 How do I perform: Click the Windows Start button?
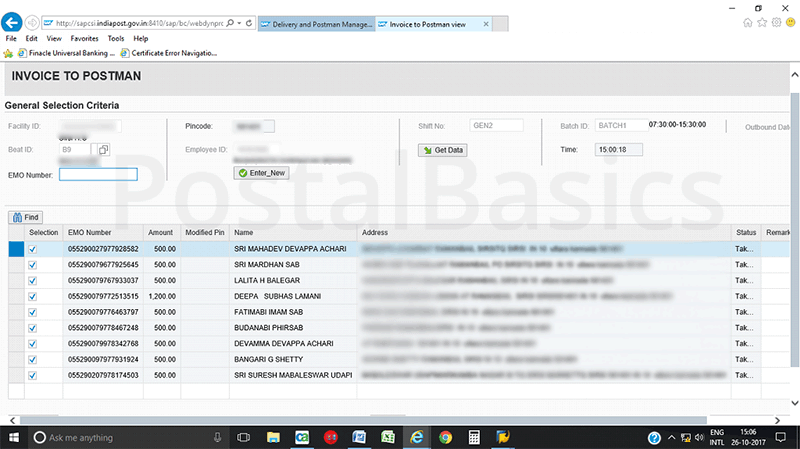pyautogui.click(x=14, y=437)
